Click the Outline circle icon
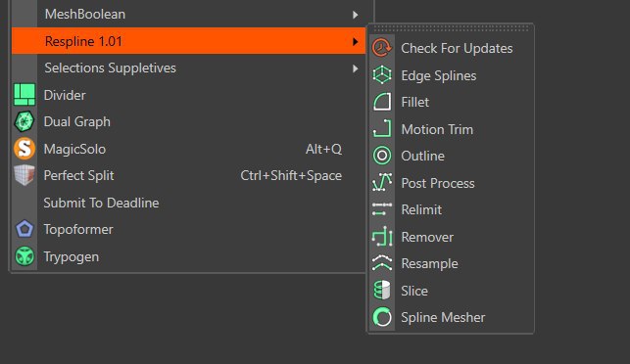The image size is (630, 364). [382, 156]
